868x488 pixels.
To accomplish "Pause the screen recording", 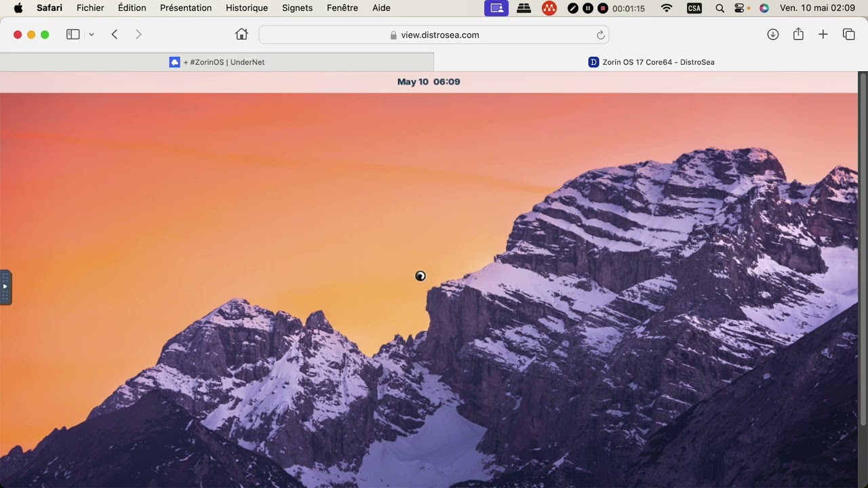I will click(588, 8).
